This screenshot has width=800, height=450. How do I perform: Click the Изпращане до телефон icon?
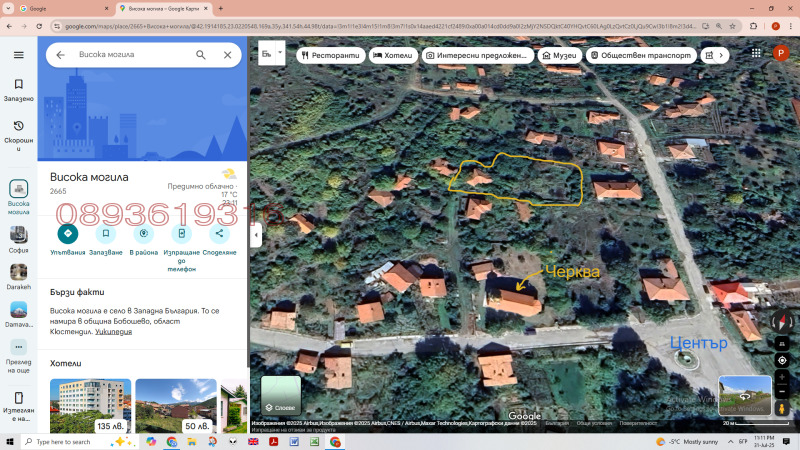click(x=181, y=234)
